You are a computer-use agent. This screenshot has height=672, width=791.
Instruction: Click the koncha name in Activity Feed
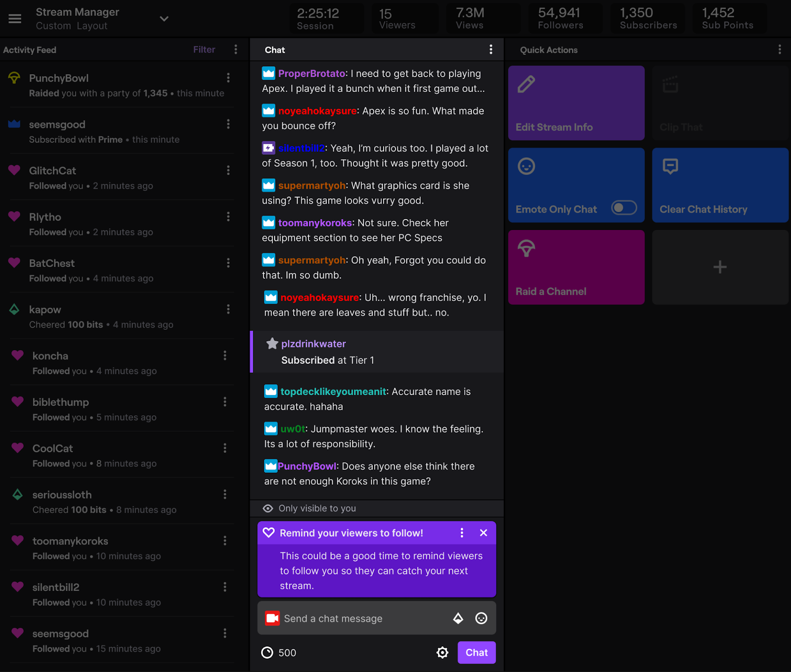click(x=50, y=356)
